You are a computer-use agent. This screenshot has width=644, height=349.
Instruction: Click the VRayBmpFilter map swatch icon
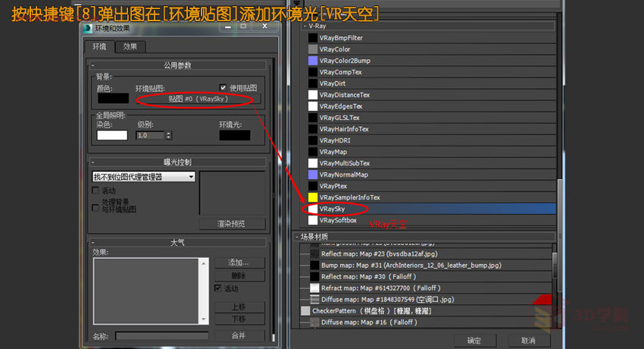tap(313, 38)
